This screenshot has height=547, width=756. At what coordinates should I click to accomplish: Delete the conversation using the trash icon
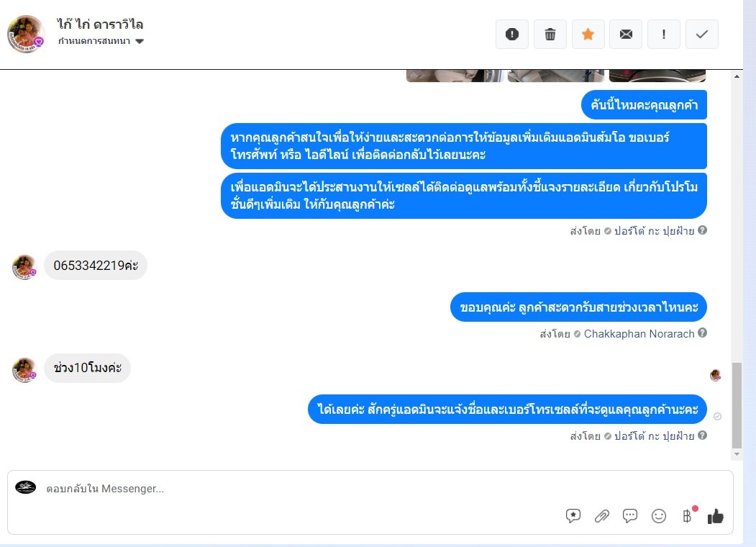coord(550,35)
